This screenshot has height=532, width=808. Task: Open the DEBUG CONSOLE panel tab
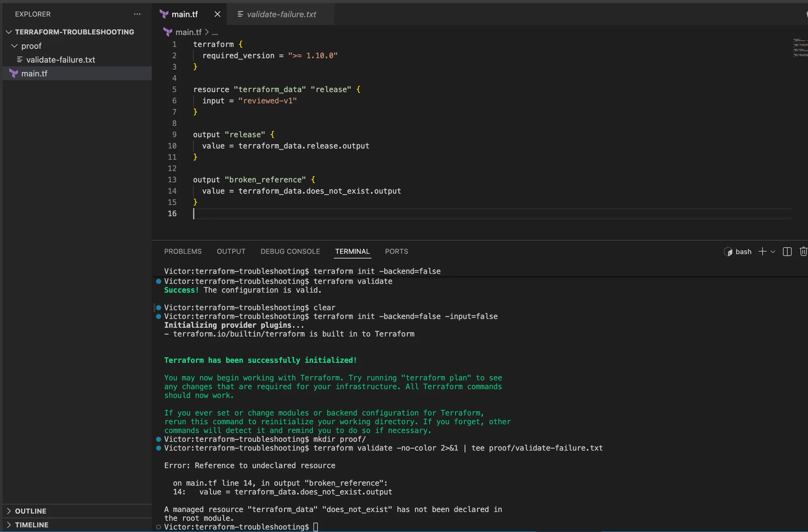pyautogui.click(x=290, y=251)
